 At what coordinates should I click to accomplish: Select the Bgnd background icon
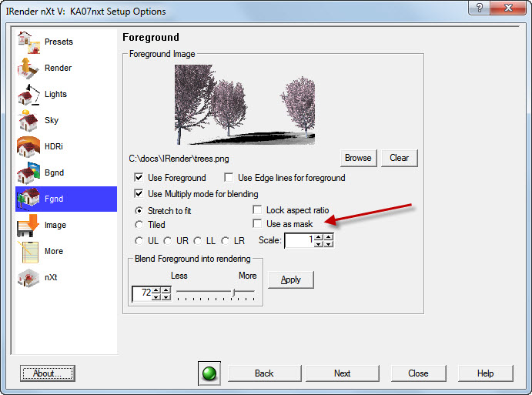[x=28, y=172]
